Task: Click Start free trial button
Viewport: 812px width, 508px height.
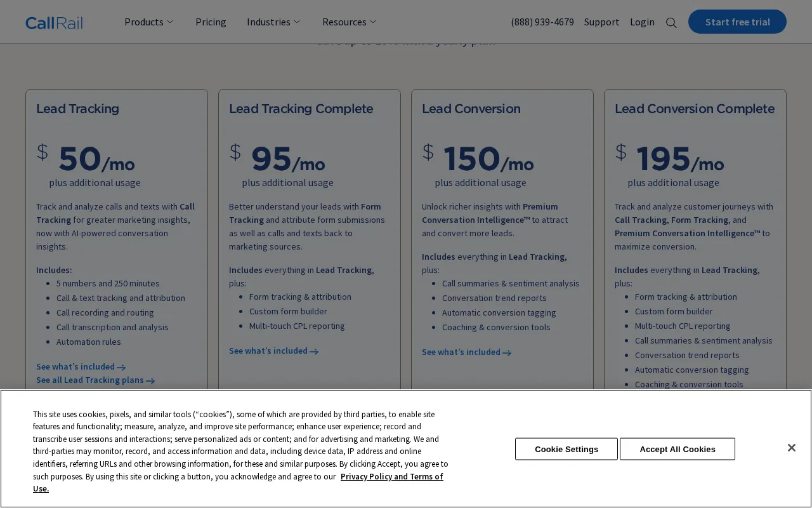Action: click(737, 22)
